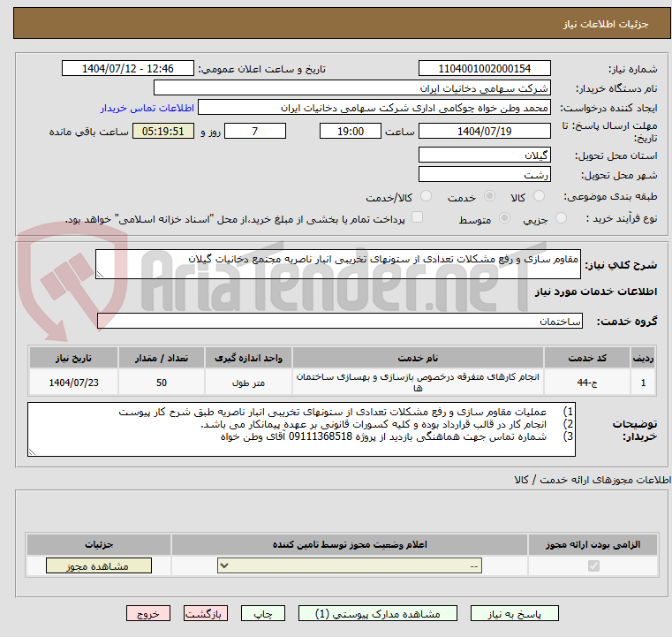Click the buyer notes text area
The height and width of the screenshot is (637, 672).
(301, 429)
